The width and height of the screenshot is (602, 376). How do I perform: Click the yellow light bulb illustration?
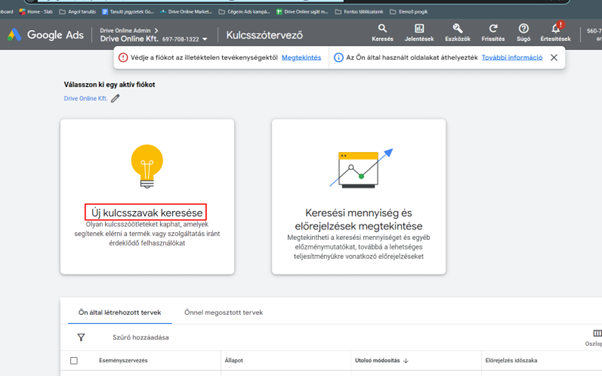tap(147, 166)
